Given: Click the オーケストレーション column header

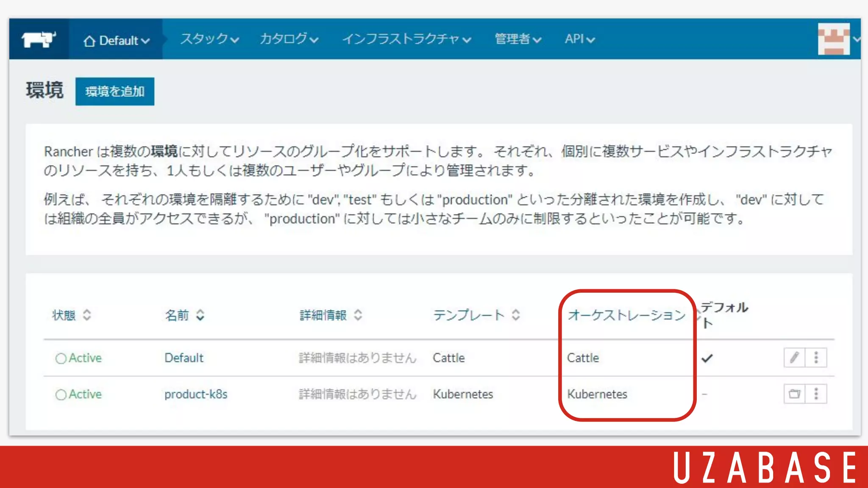Looking at the screenshot, I should click(626, 315).
